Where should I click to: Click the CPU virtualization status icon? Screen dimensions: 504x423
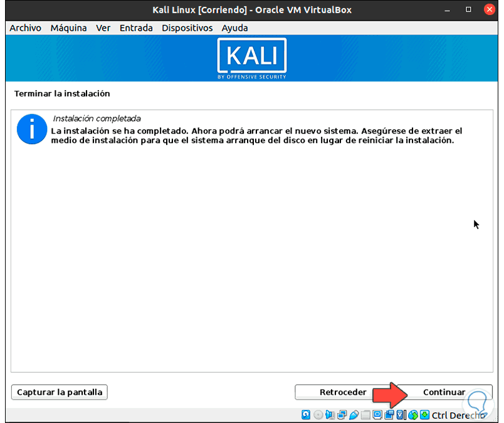point(401,415)
